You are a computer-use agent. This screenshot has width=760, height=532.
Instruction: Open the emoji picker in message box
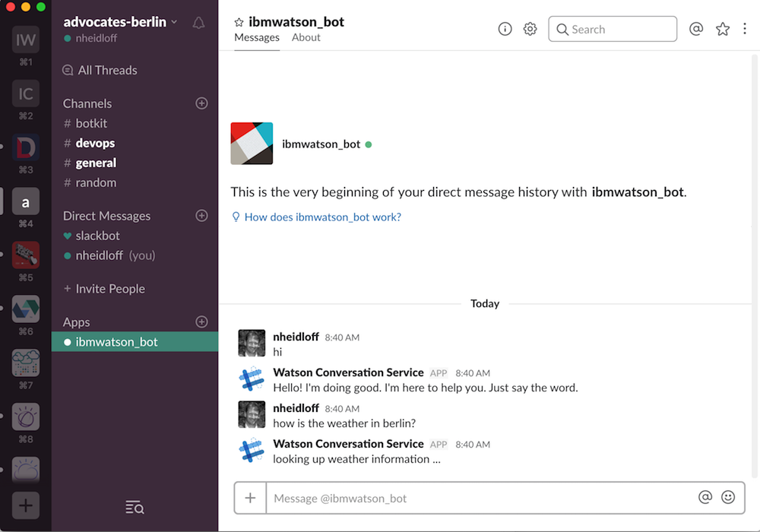pos(728,497)
